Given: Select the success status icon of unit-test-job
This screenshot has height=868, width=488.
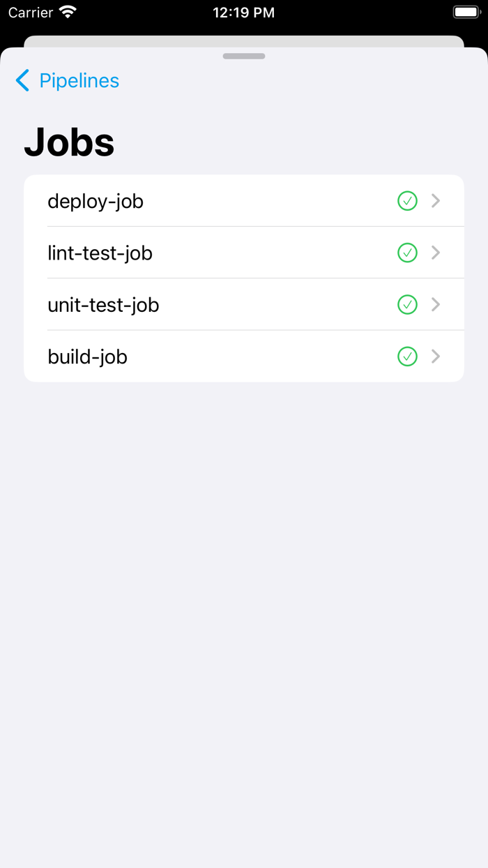Looking at the screenshot, I should point(407,304).
